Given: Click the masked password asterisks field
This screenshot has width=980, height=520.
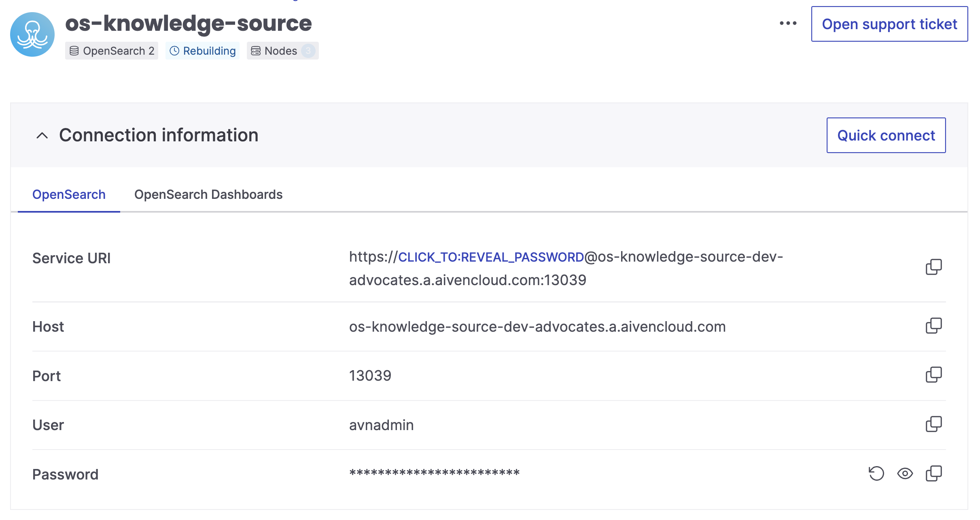Looking at the screenshot, I should (x=434, y=473).
